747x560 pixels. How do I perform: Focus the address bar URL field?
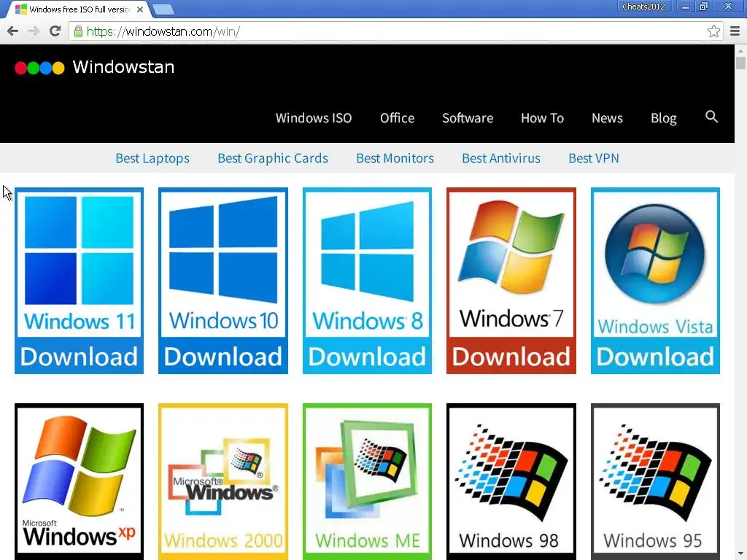[x=395, y=31]
